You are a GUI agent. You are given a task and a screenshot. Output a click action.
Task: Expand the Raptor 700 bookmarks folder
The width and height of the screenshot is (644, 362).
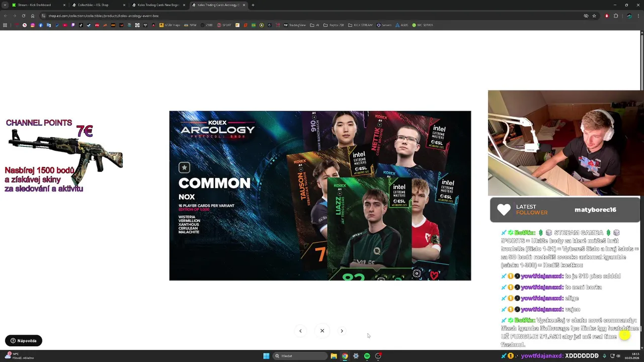pos(334,25)
